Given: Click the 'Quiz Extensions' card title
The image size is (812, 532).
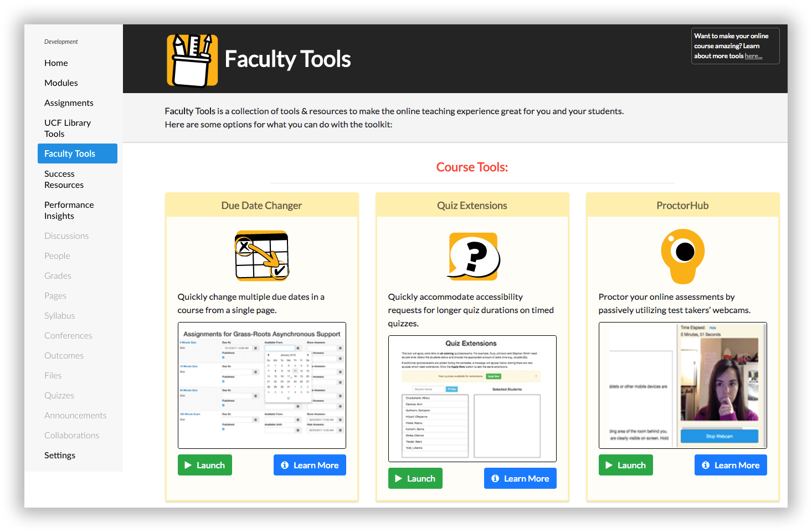Looking at the screenshot, I should (472, 206).
